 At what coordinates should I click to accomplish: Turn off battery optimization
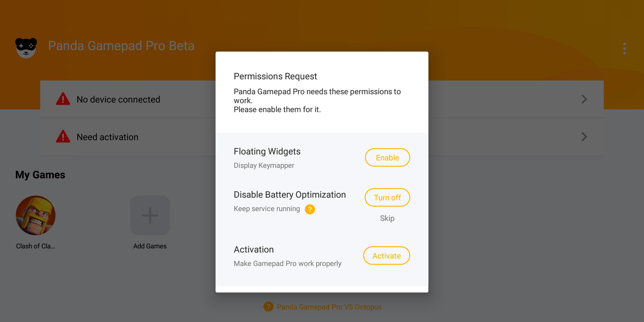(x=387, y=197)
